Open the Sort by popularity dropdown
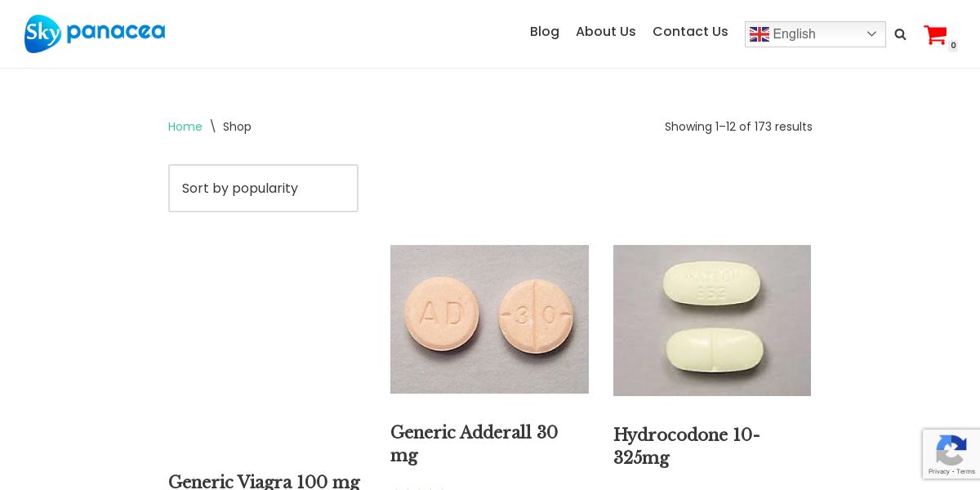This screenshot has height=490, width=980. [263, 188]
